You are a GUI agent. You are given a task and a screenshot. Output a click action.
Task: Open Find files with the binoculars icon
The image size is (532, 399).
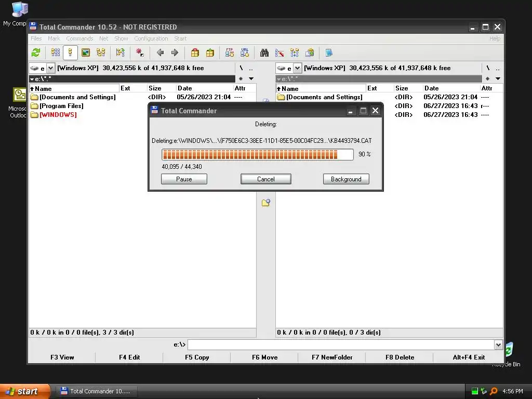(264, 52)
